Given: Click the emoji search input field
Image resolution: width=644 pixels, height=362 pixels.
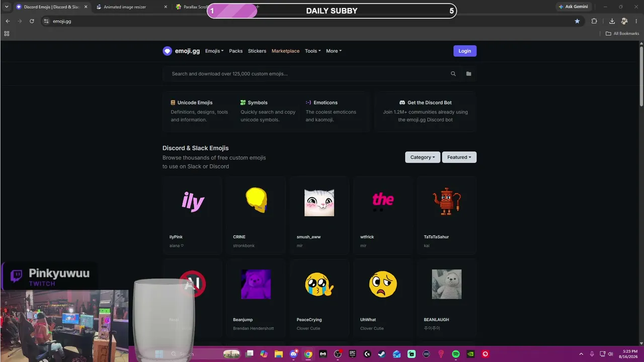Looking at the screenshot, I should [x=307, y=74].
